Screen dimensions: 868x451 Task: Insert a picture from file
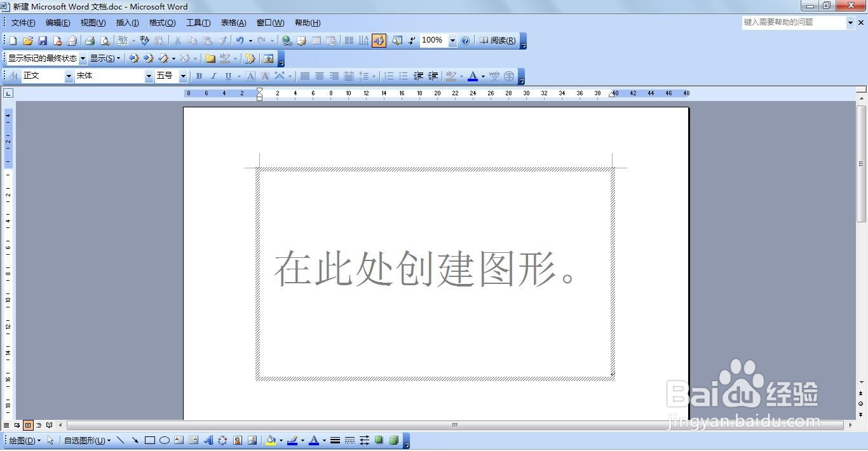[252, 440]
